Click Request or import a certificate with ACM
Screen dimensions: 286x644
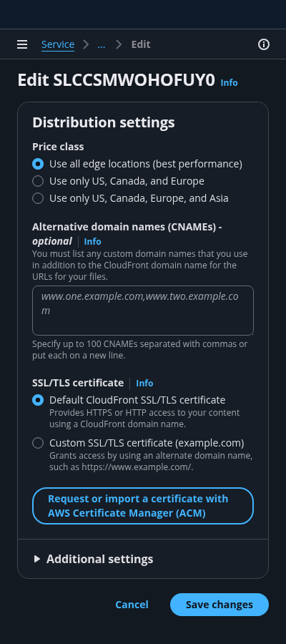pyautogui.click(x=143, y=506)
